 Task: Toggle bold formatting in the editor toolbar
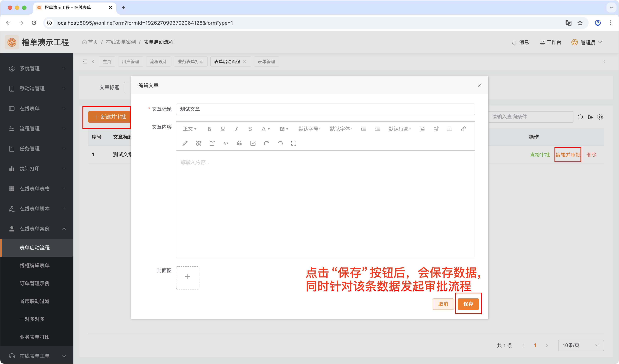click(209, 129)
